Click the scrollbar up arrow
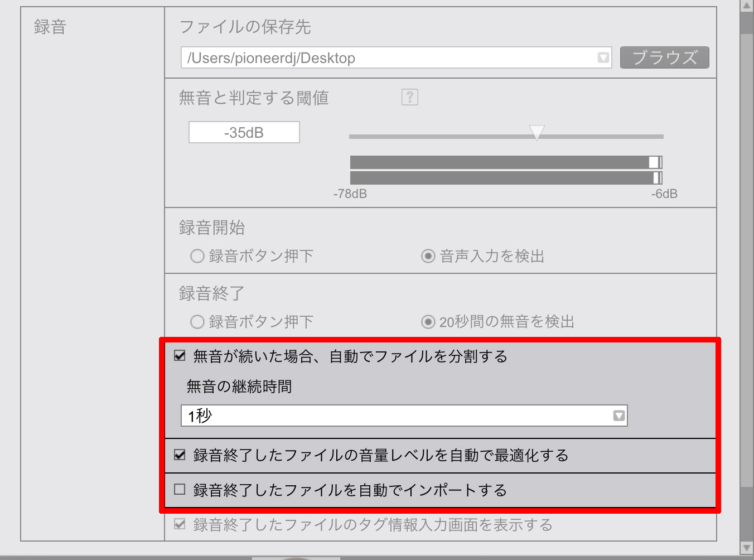754x560 pixels. coord(746,6)
